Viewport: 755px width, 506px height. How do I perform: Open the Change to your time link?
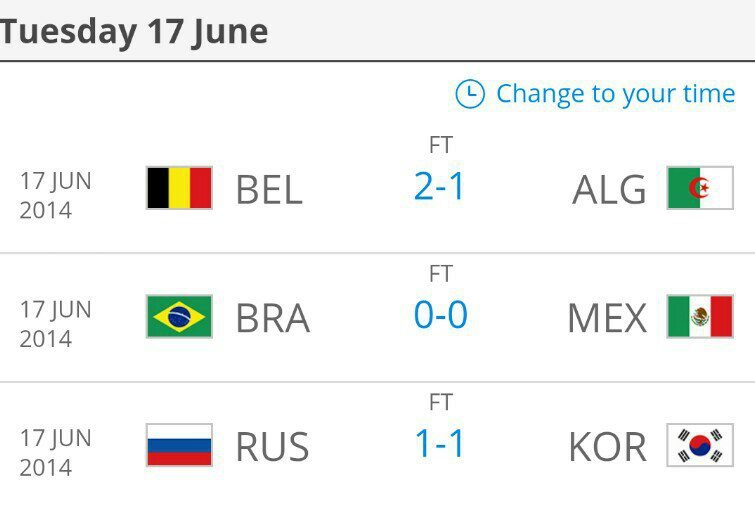click(x=615, y=94)
